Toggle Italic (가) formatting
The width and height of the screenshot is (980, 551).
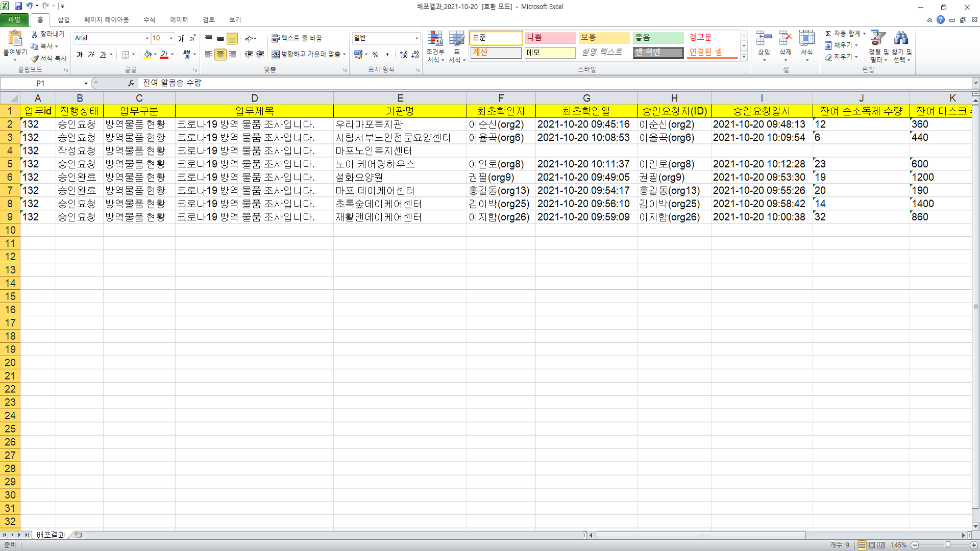click(x=91, y=55)
